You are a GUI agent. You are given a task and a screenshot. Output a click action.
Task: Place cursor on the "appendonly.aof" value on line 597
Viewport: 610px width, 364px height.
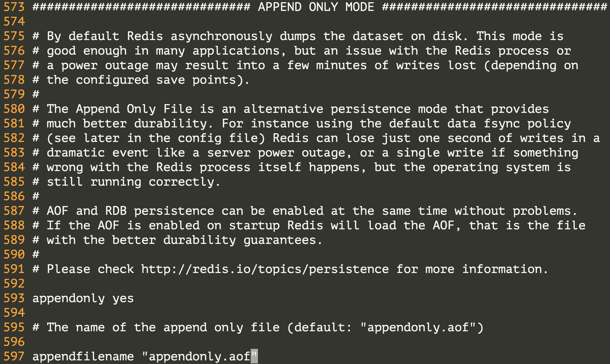coord(199,356)
